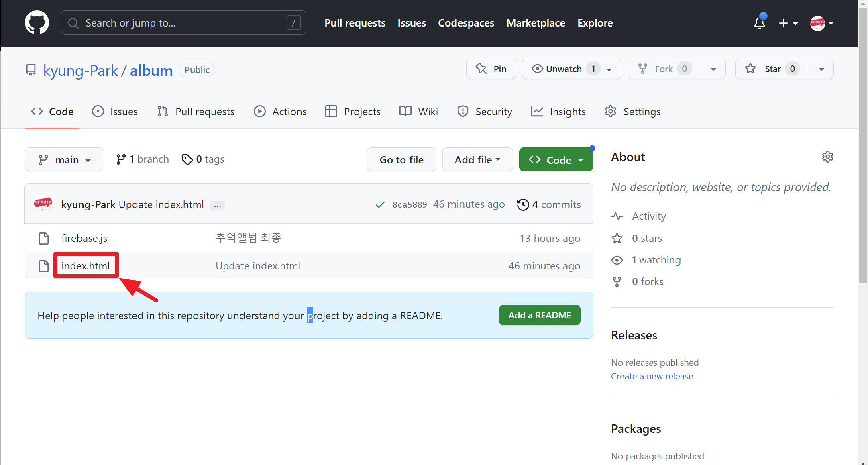Expand the commit message ellipsis
The height and width of the screenshot is (465, 868).
(217, 205)
